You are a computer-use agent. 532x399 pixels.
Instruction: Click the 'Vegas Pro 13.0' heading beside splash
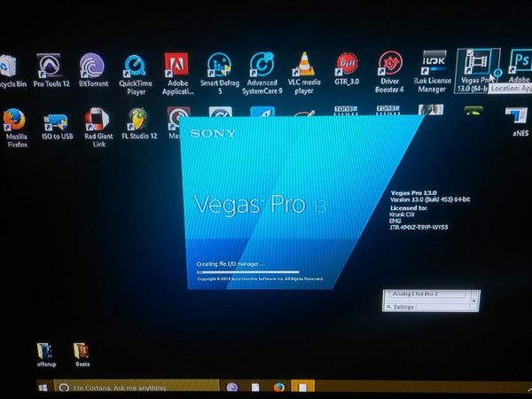coord(414,192)
